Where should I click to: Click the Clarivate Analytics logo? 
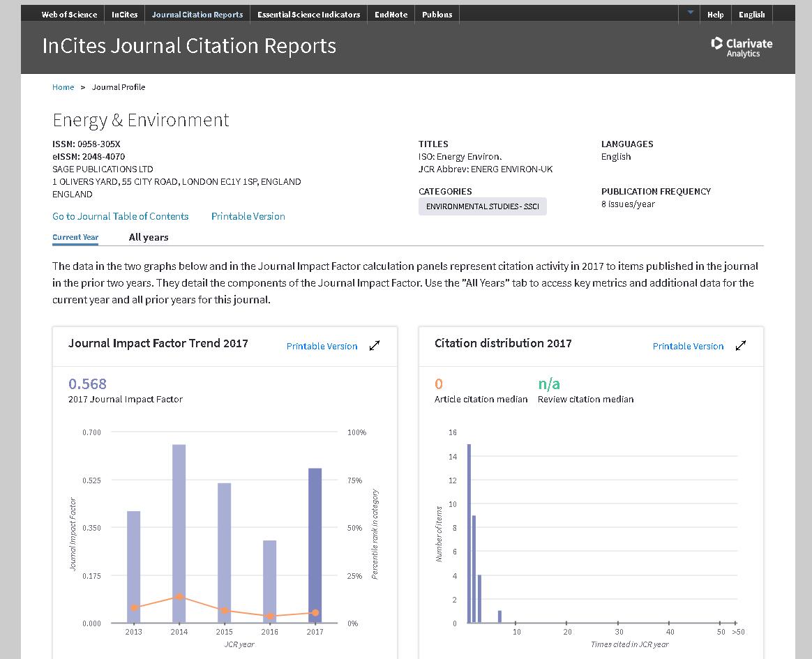point(742,47)
